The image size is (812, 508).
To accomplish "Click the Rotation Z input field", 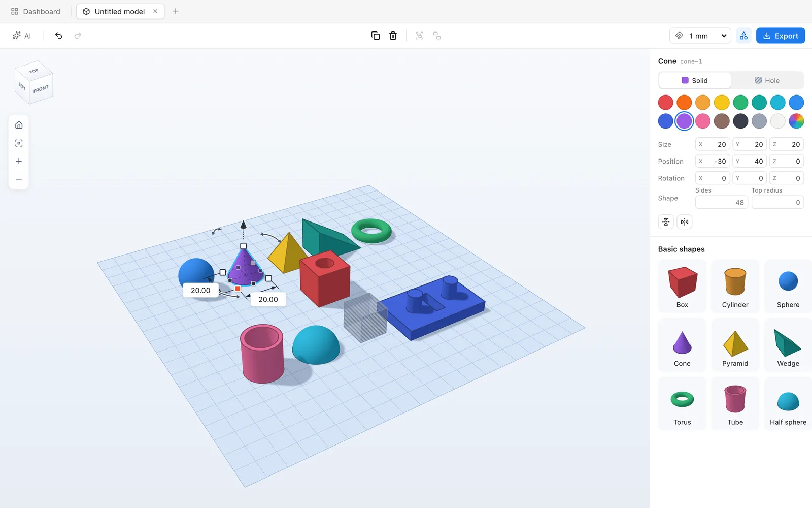I will [787, 178].
